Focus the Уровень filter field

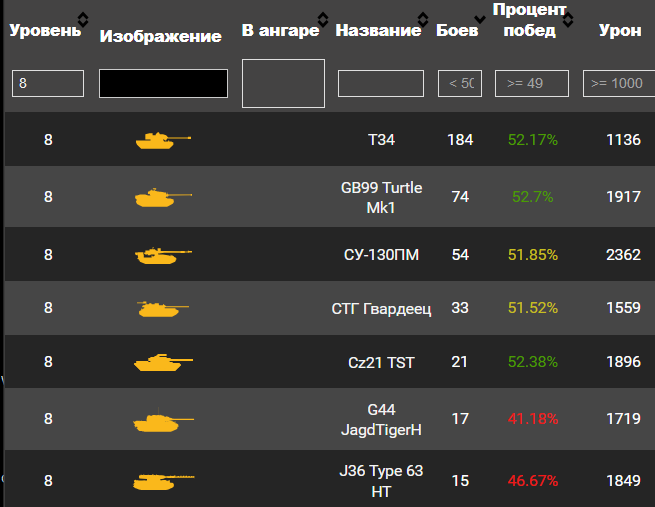click(47, 83)
